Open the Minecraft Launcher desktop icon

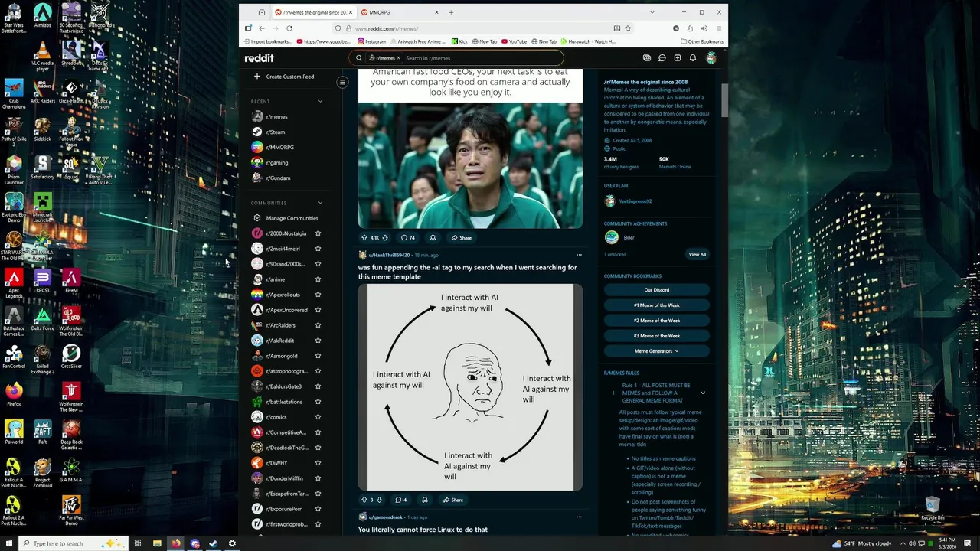[x=42, y=207]
